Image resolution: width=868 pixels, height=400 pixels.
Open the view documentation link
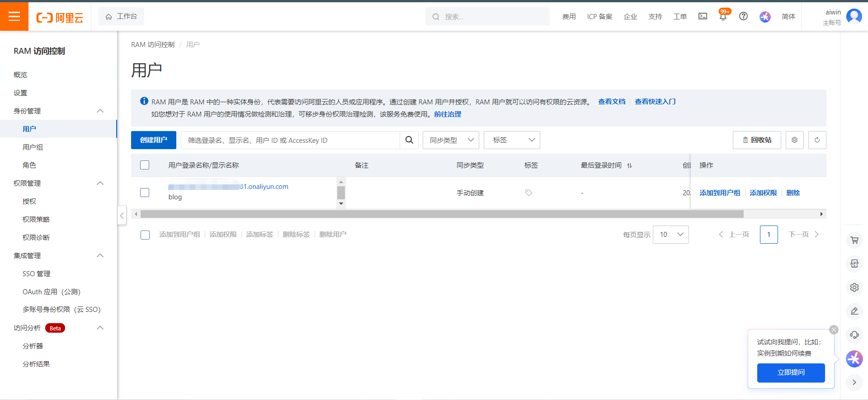click(x=612, y=101)
